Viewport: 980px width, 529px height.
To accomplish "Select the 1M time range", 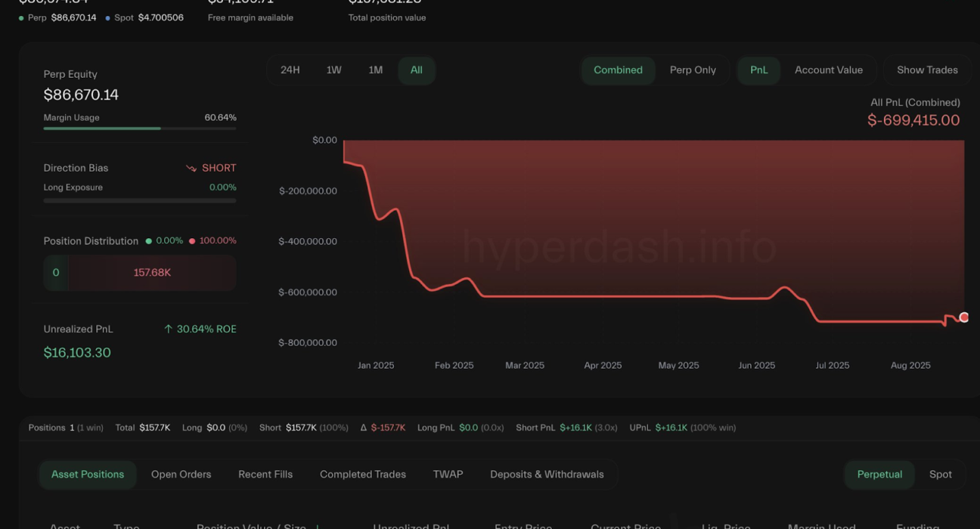I will (376, 70).
